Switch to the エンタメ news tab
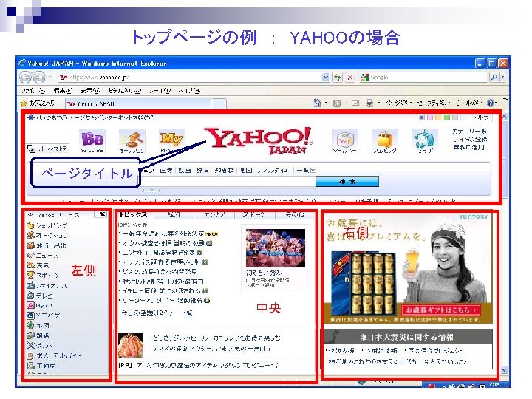The image size is (532, 399). (214, 215)
